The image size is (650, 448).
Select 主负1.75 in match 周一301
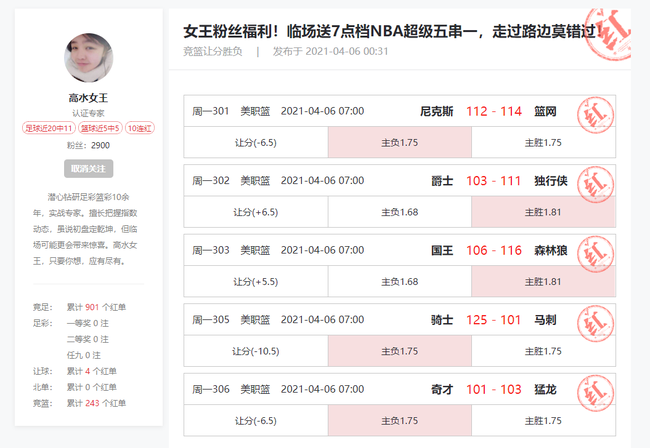point(400,143)
